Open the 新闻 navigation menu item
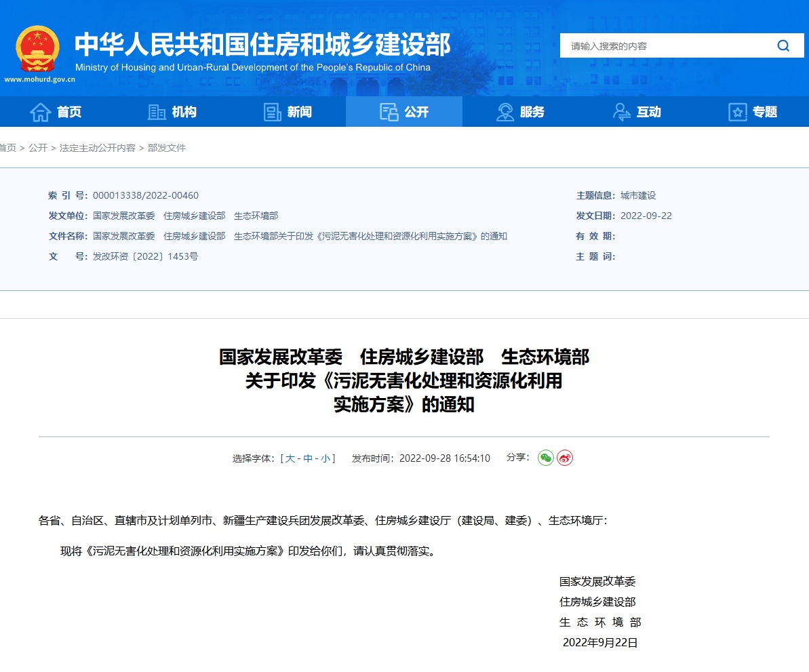 tap(299, 112)
